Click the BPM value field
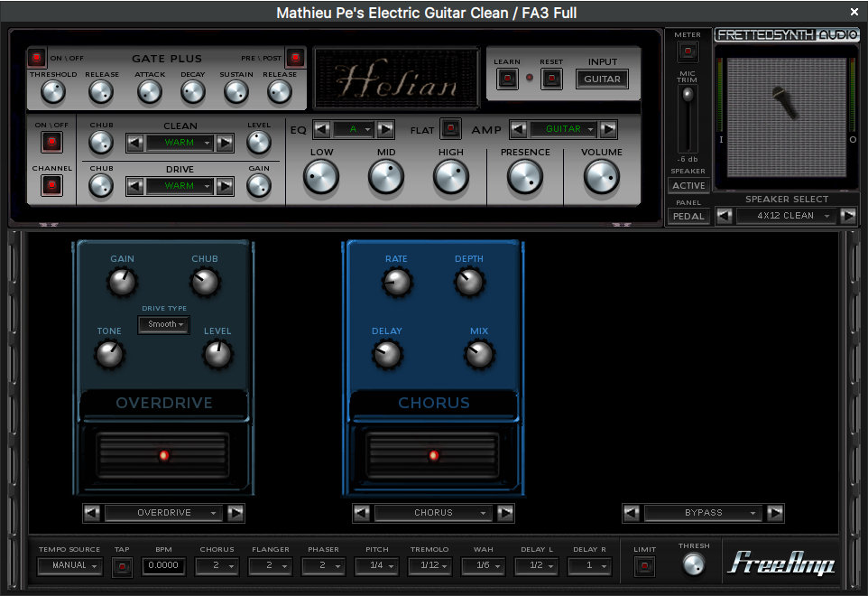Screen dimensions: 868x596 click(163, 566)
